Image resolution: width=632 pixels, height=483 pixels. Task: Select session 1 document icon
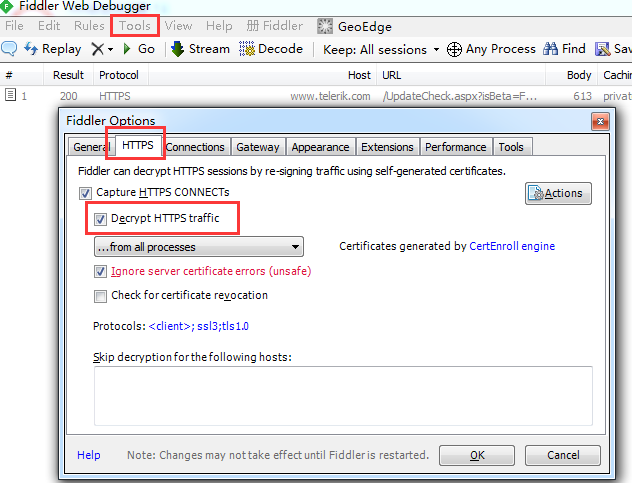[x=10, y=95]
